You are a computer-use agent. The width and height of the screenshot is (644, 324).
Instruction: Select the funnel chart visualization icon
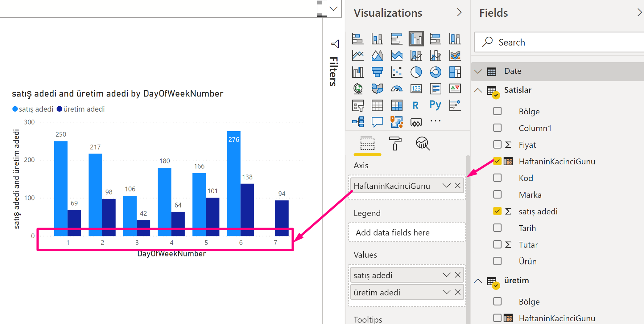[377, 72]
